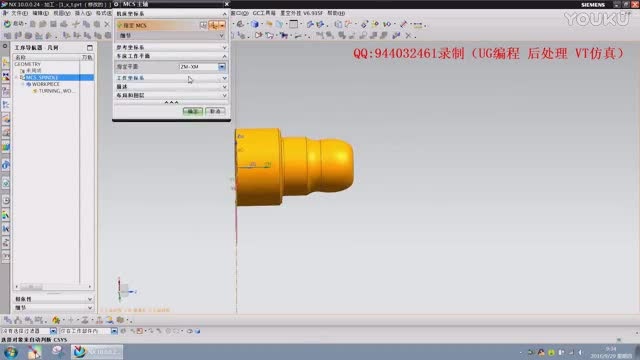Screen dimensions: 640x360
Task: Open the Windows Start orb
Action: tap(11, 352)
